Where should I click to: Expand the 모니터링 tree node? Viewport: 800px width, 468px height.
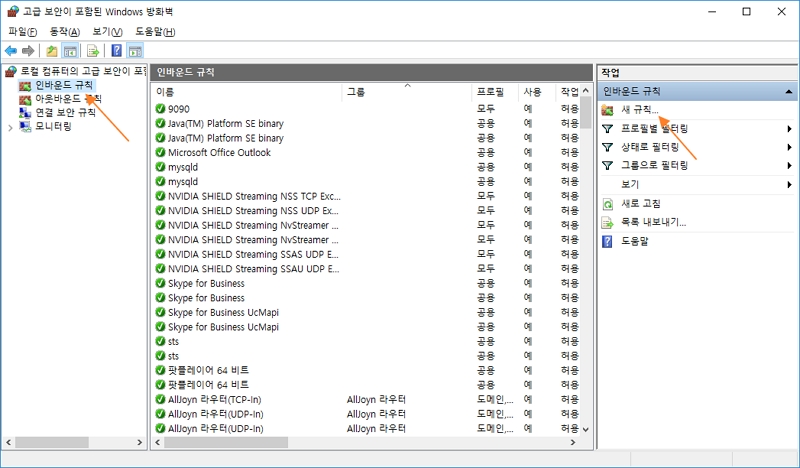point(10,128)
